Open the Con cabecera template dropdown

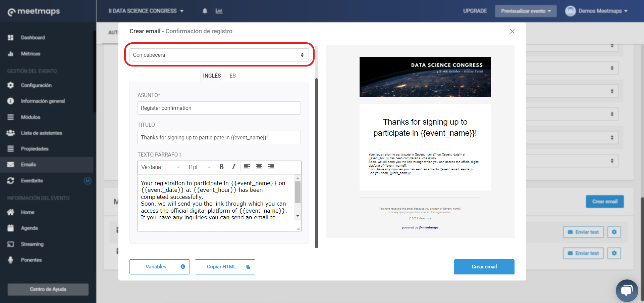(219, 55)
